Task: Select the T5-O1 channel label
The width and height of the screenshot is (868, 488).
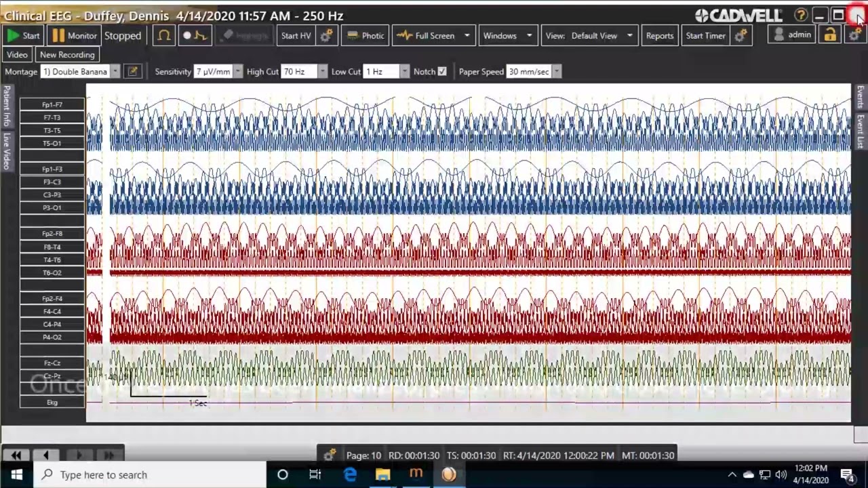Action: [52, 143]
